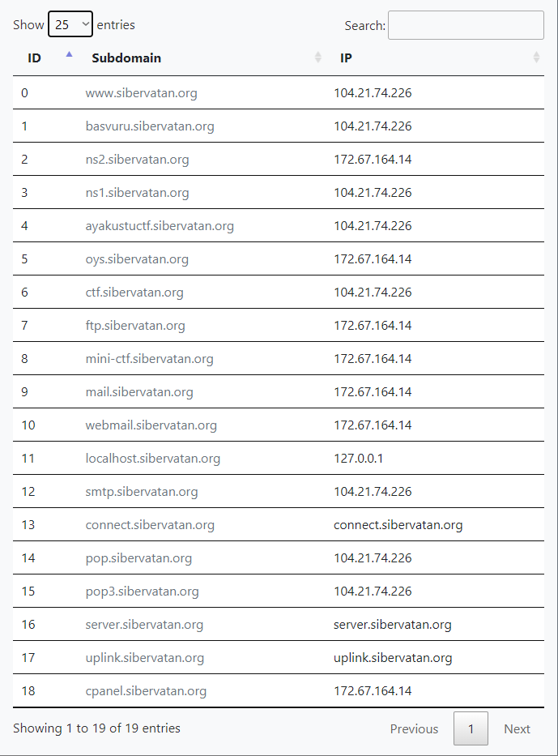Image resolution: width=558 pixels, height=756 pixels.
Task: Focus the Search input field
Action: (466, 25)
